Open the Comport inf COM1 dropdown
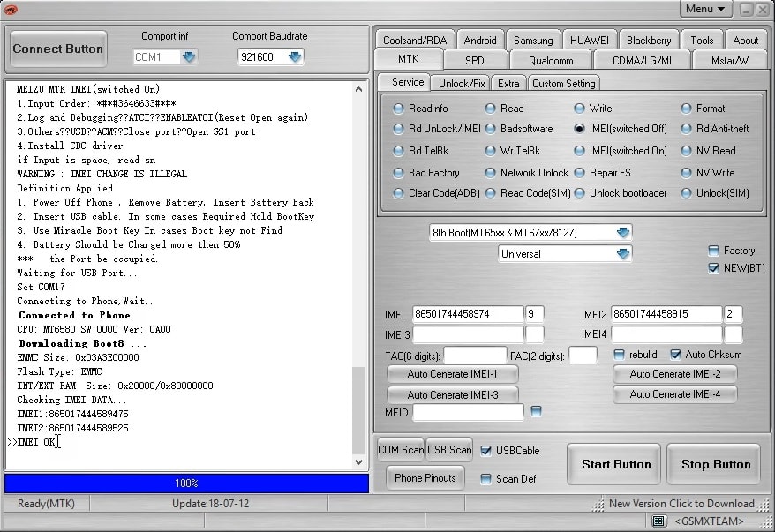Viewport: 775px width, 532px height. pyautogui.click(x=189, y=56)
